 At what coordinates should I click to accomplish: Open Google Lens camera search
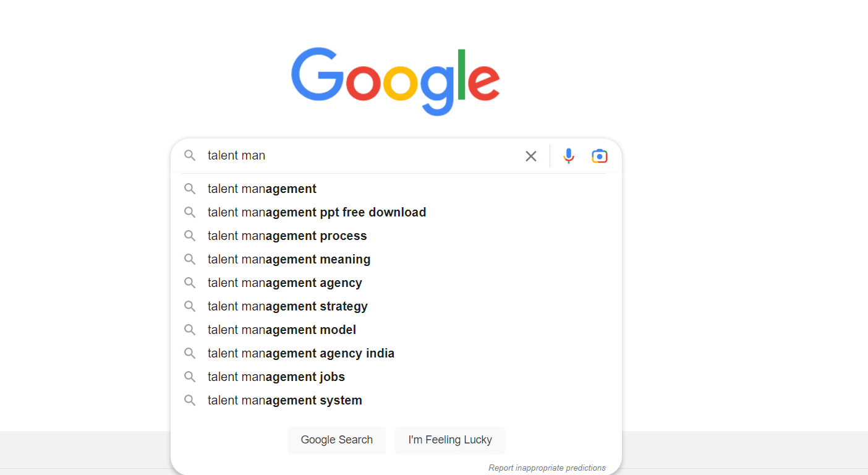599,156
